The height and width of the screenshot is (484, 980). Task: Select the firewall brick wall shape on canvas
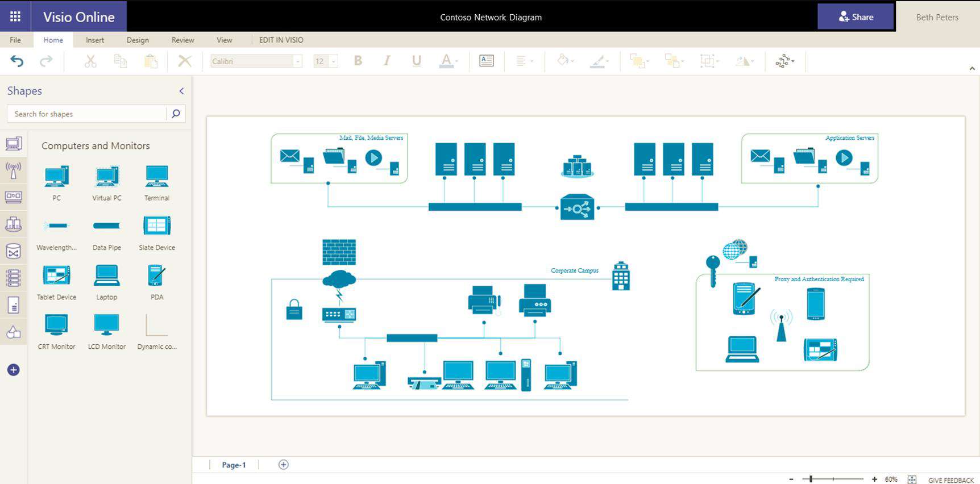pos(339,252)
